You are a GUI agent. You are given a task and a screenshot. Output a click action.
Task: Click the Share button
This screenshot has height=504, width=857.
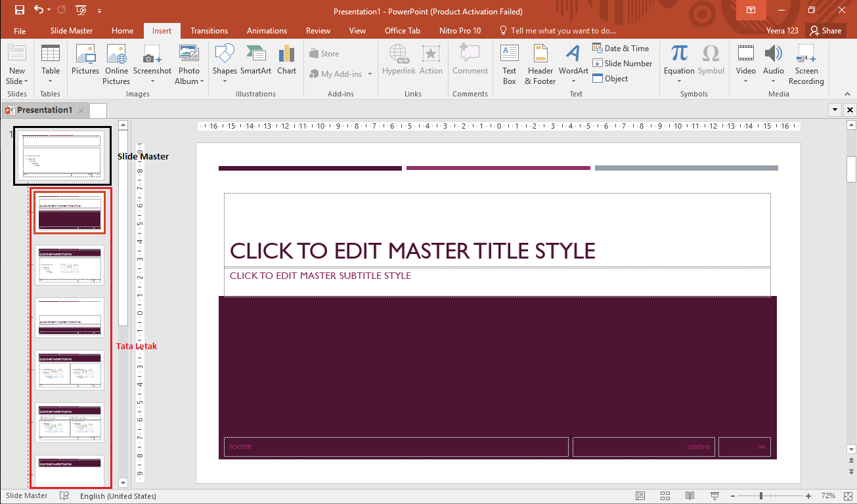pyautogui.click(x=825, y=30)
